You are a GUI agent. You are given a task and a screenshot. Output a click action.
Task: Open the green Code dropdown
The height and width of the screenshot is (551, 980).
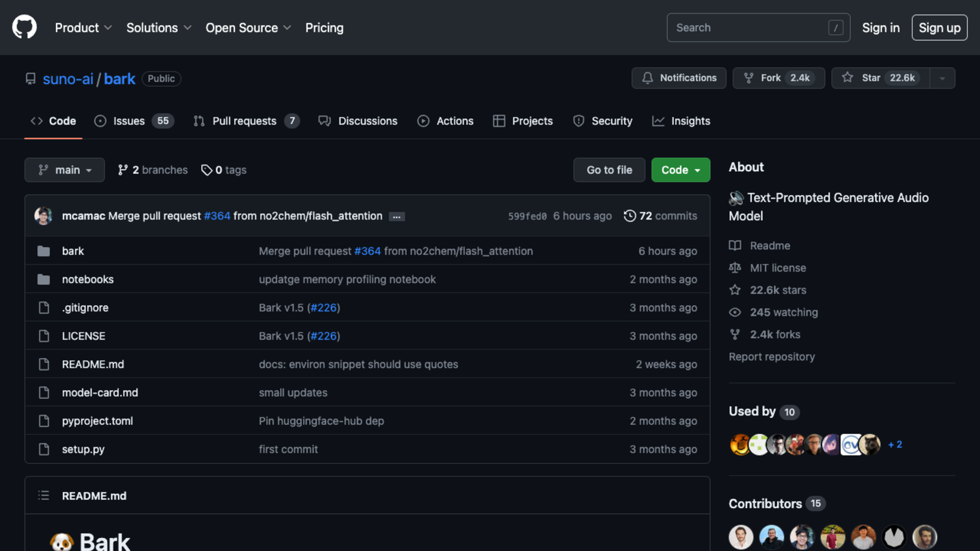(681, 170)
